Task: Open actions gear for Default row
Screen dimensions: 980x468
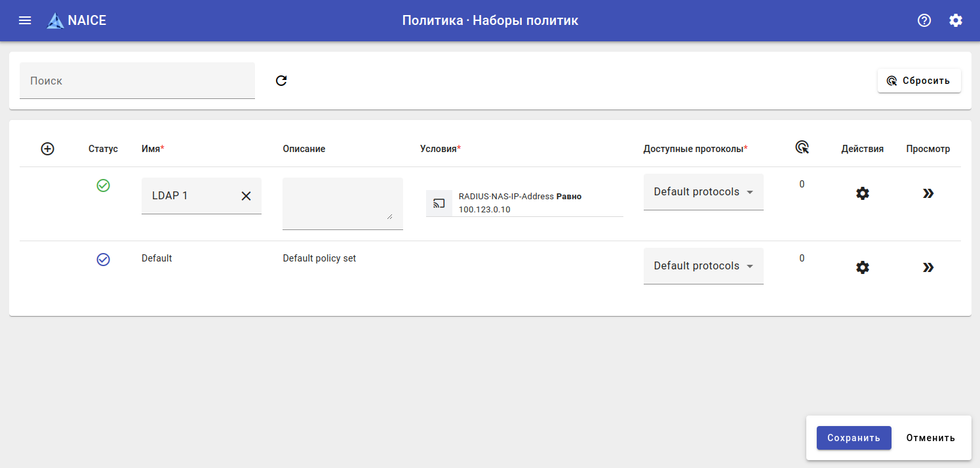Action: click(x=863, y=267)
